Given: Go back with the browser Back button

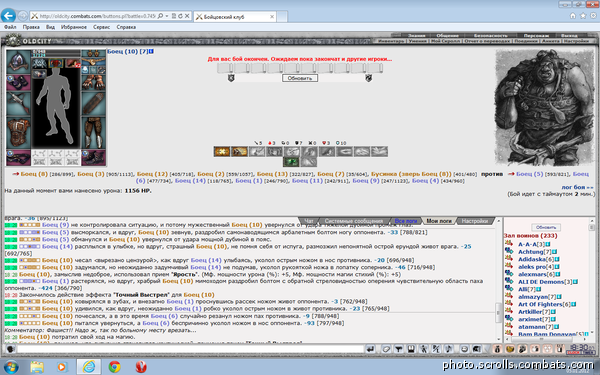Looking at the screenshot, I should 8,16.
